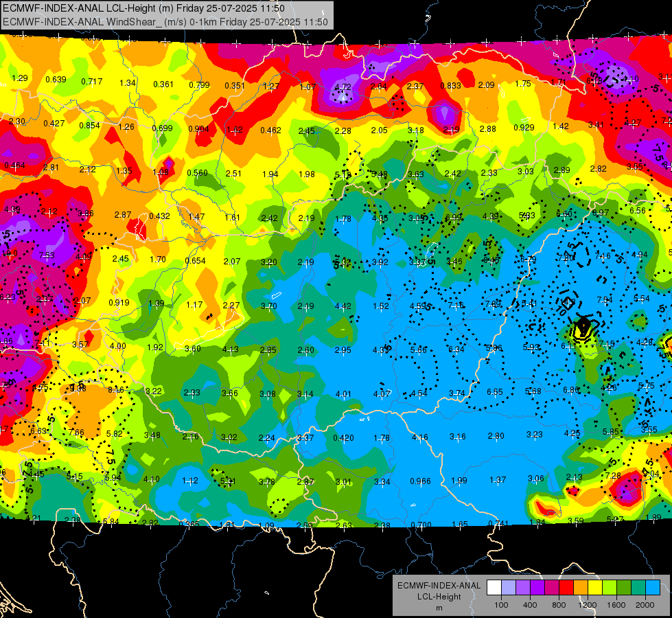Click the wind shear value 0.420
Screen dimensions: 672x618
point(343,438)
